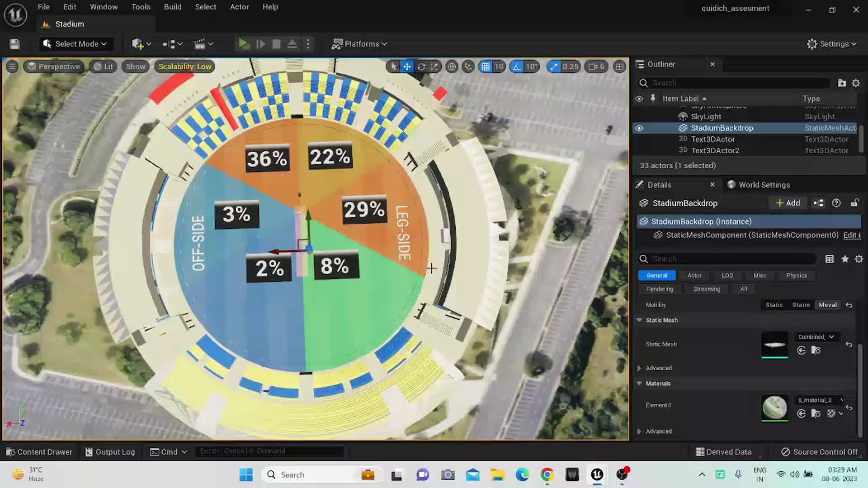Click the Element 0 material thumbnail
This screenshot has width=868, height=488.
coord(774,408)
